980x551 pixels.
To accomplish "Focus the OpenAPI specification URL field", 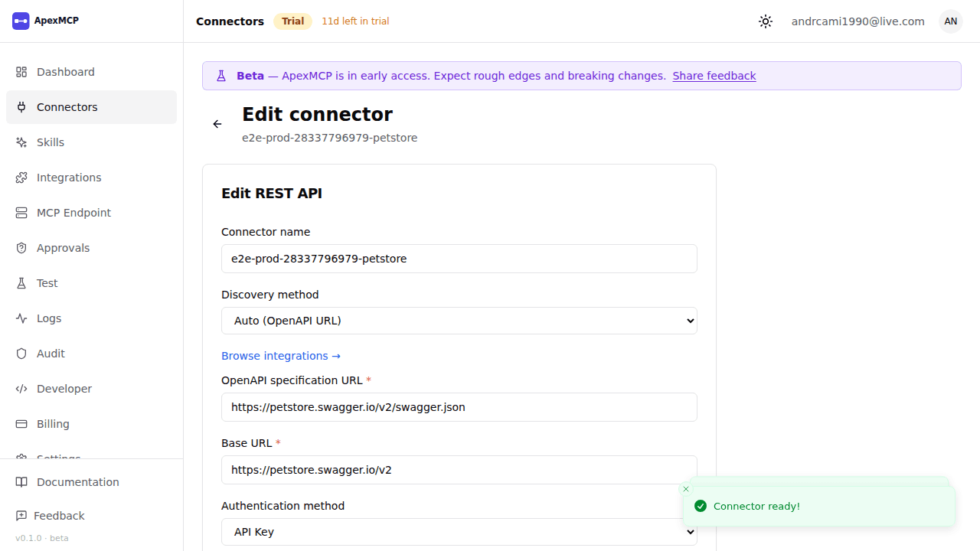I will pyautogui.click(x=459, y=407).
